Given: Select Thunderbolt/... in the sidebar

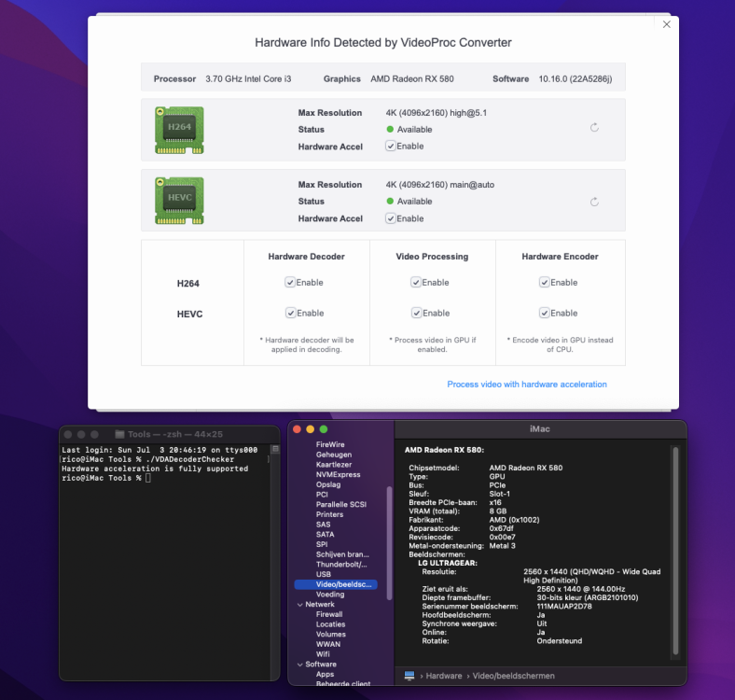Looking at the screenshot, I should [341, 565].
